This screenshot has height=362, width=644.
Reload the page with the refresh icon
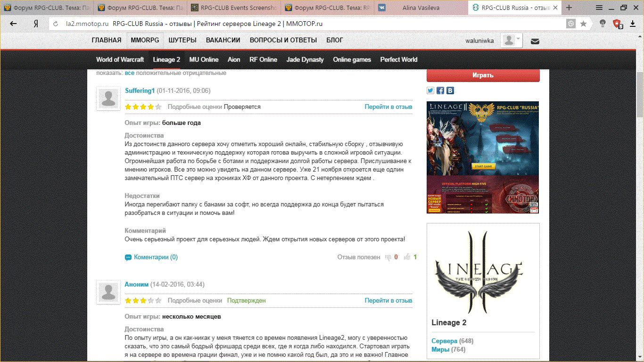56,24
